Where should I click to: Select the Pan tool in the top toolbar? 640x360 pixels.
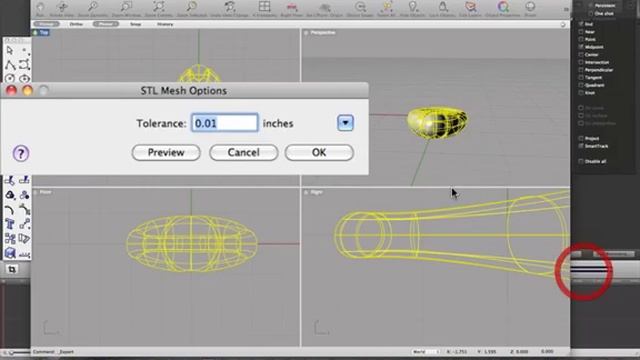point(40,7)
